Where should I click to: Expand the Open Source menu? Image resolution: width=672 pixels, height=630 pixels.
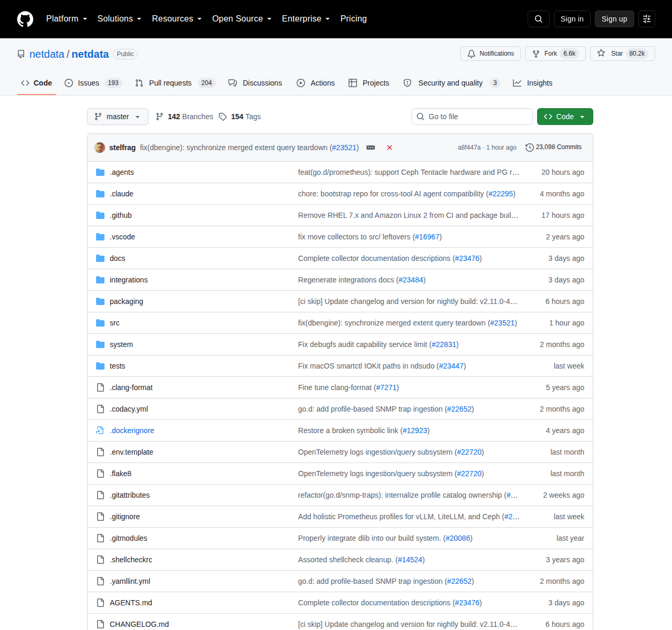(x=242, y=19)
